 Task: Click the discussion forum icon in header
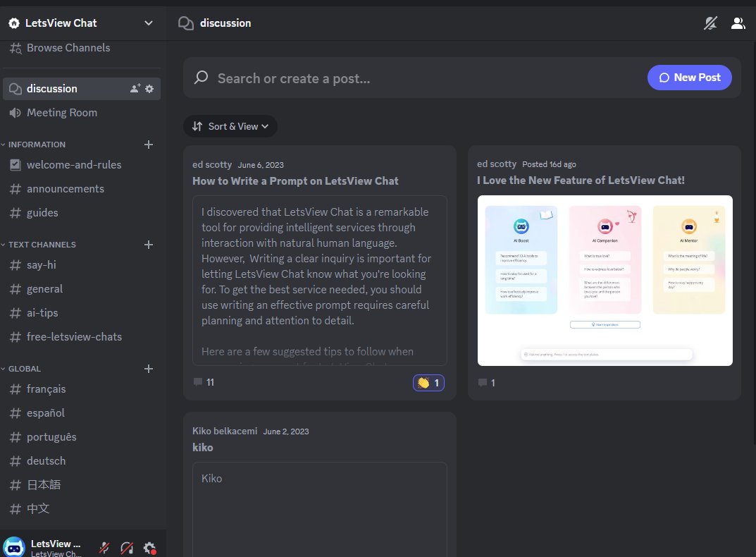point(185,23)
